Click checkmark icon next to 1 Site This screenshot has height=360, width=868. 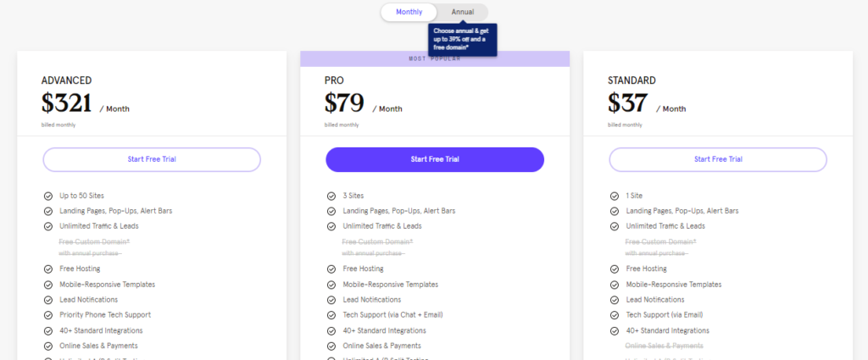click(x=615, y=196)
